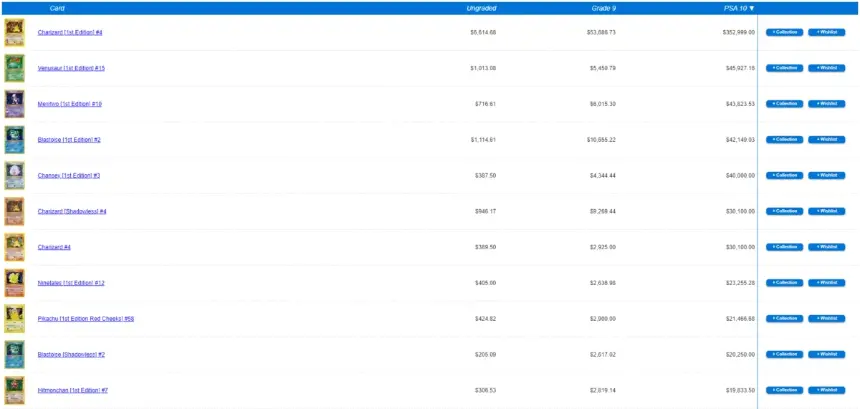Add Blastoise [1st Edition] to Wishlist
Image resolution: width=860 pixels, height=409 pixels.
[x=827, y=140]
